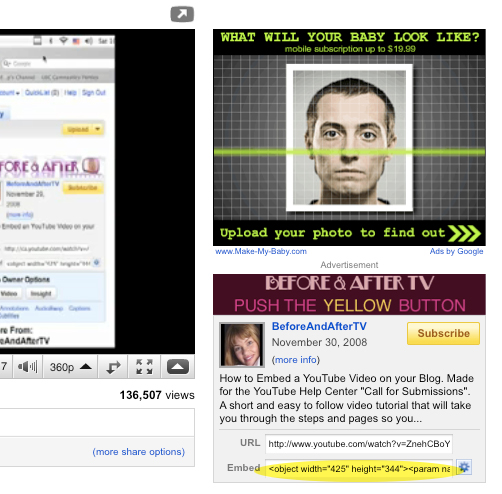Open the 360p quality menu
Screen dimensions: 502x494
(70, 367)
